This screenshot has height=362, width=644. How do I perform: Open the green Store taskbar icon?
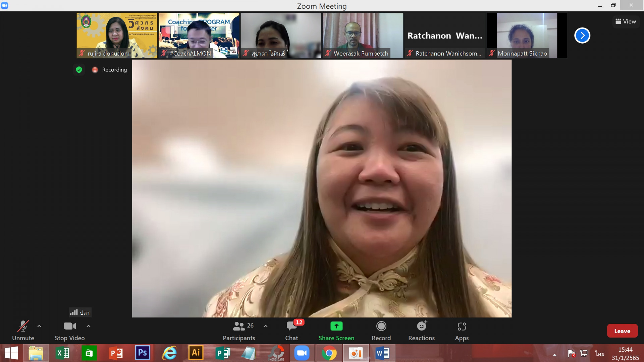point(89,353)
